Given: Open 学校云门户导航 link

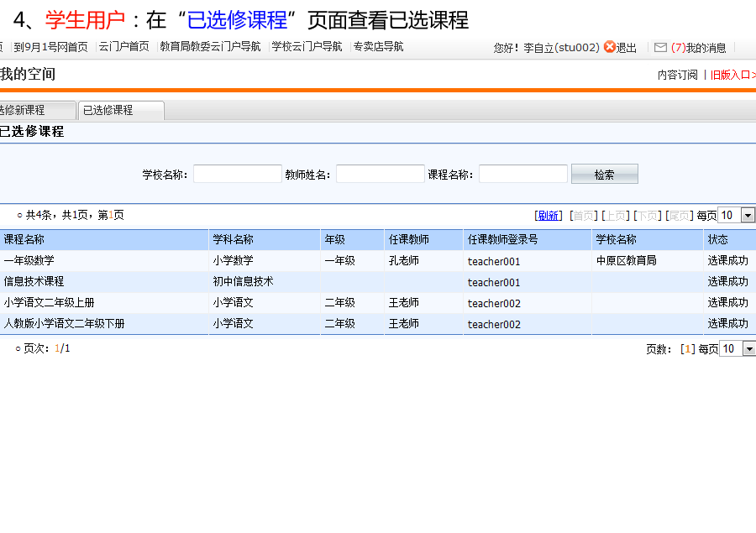Looking at the screenshot, I should click(307, 47).
